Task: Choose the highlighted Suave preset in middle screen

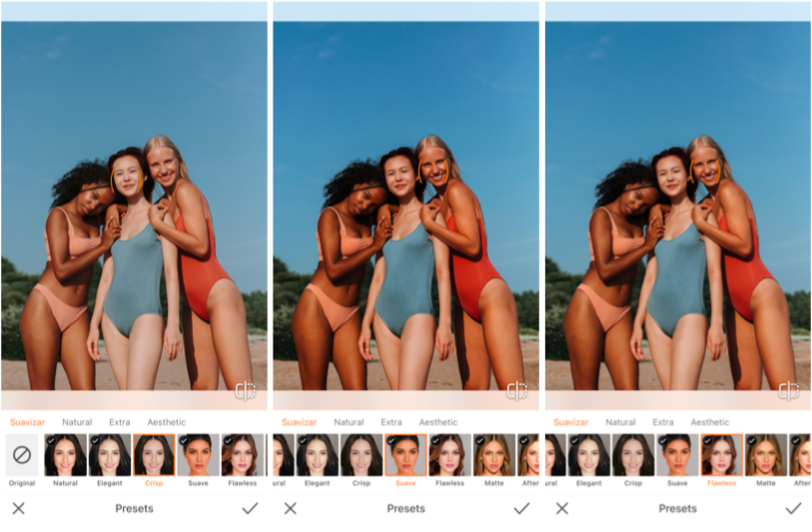Action: point(406,455)
